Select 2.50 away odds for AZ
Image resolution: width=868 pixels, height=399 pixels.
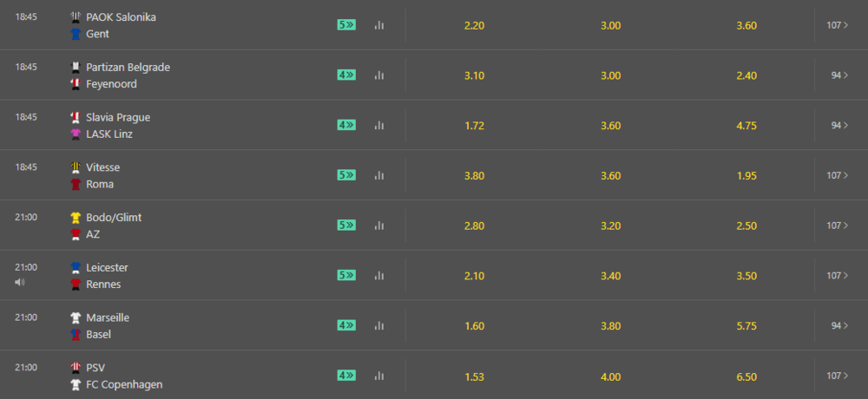(x=746, y=226)
